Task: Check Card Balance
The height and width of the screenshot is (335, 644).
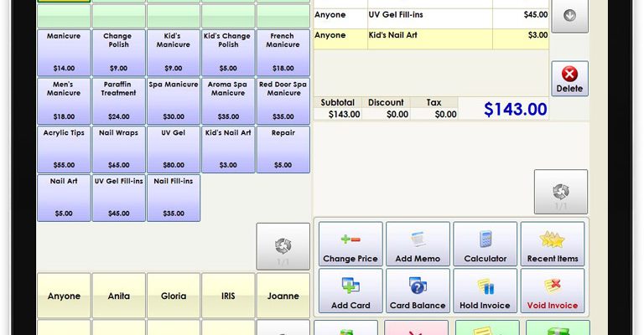Action: 418,291
